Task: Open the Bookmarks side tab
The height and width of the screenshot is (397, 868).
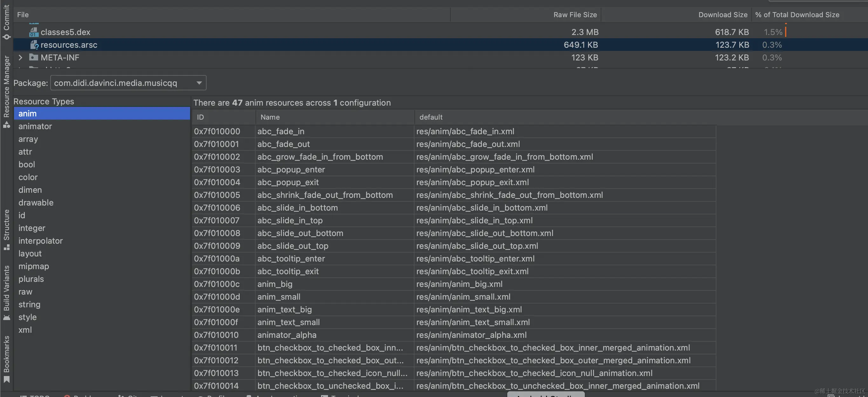Action: coord(6,359)
